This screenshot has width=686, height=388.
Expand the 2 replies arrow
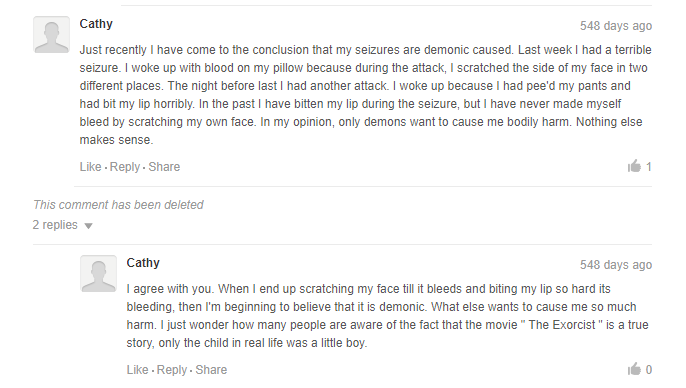[88, 226]
